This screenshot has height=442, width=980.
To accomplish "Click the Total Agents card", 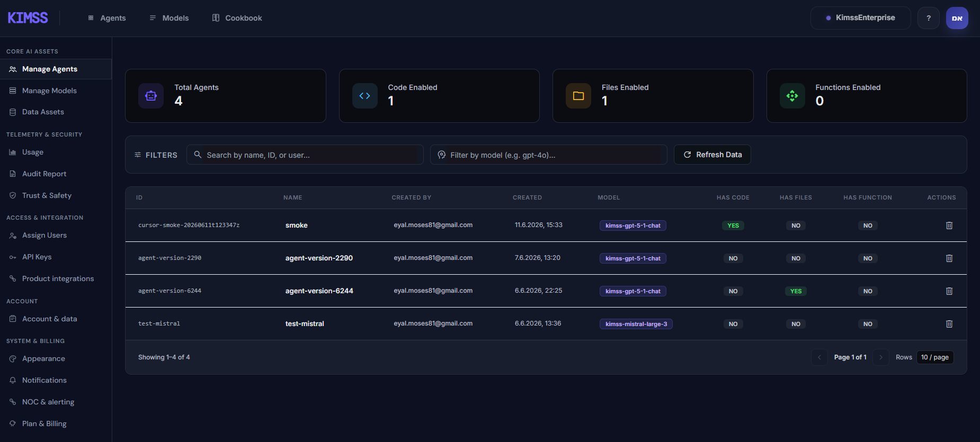I will [225, 96].
